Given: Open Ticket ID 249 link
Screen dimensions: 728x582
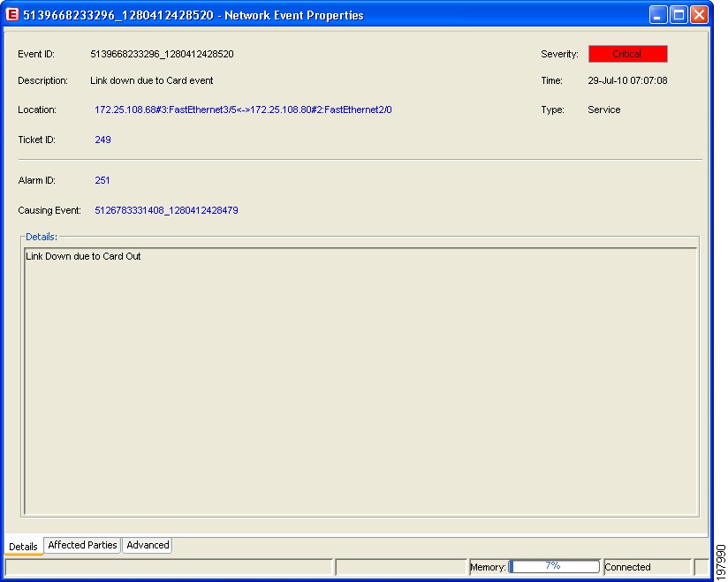Looking at the screenshot, I should click(102, 140).
